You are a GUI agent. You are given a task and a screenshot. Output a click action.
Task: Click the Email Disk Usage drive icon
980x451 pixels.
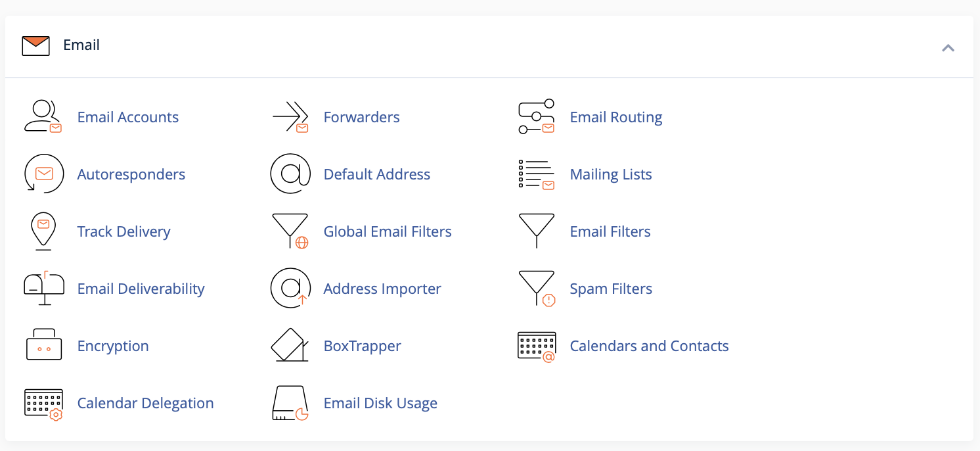click(290, 403)
